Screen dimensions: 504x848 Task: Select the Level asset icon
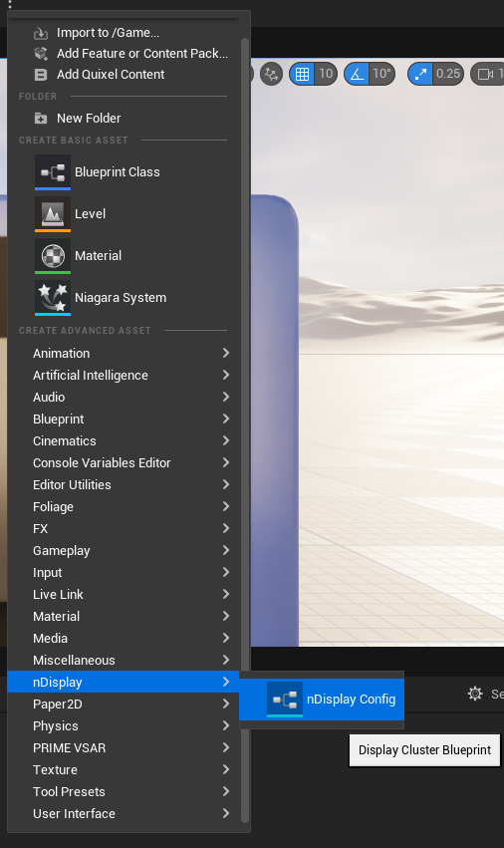pyautogui.click(x=53, y=214)
